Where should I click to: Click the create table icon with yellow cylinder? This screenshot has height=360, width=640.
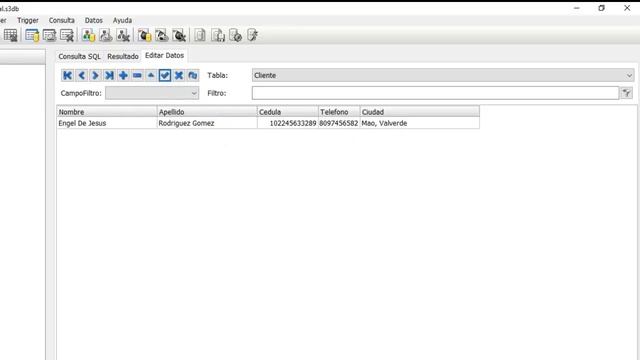click(32, 36)
